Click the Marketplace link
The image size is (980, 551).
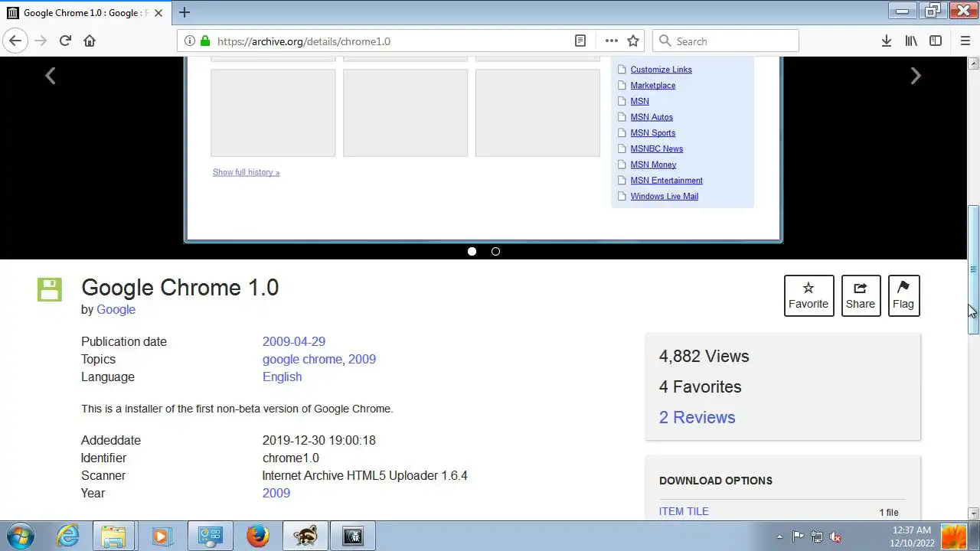coord(652,86)
